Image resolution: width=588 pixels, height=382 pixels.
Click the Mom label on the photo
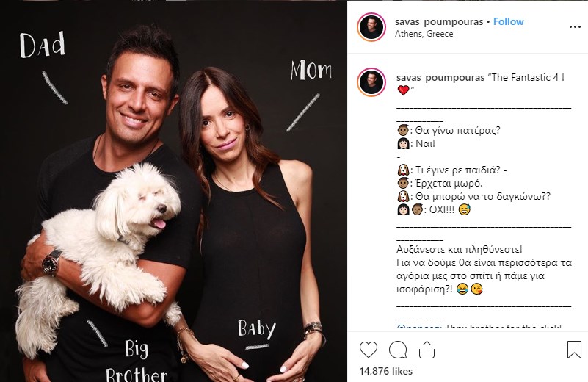pyautogui.click(x=311, y=70)
